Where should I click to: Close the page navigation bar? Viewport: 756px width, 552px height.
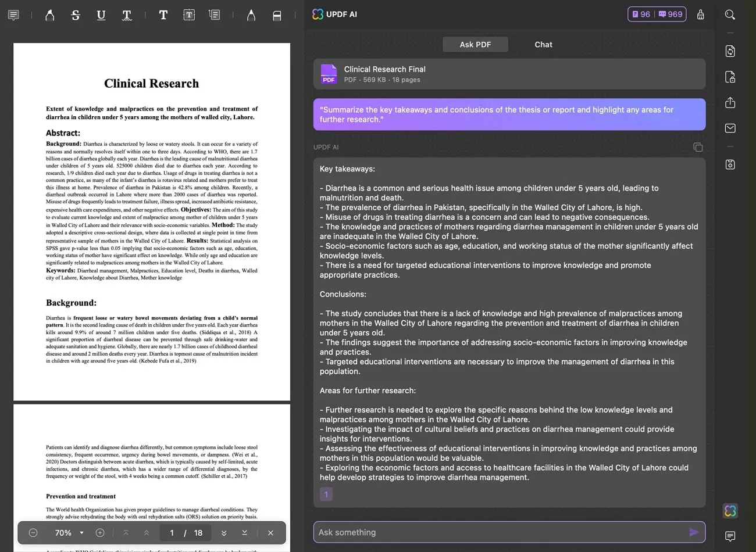tap(270, 533)
